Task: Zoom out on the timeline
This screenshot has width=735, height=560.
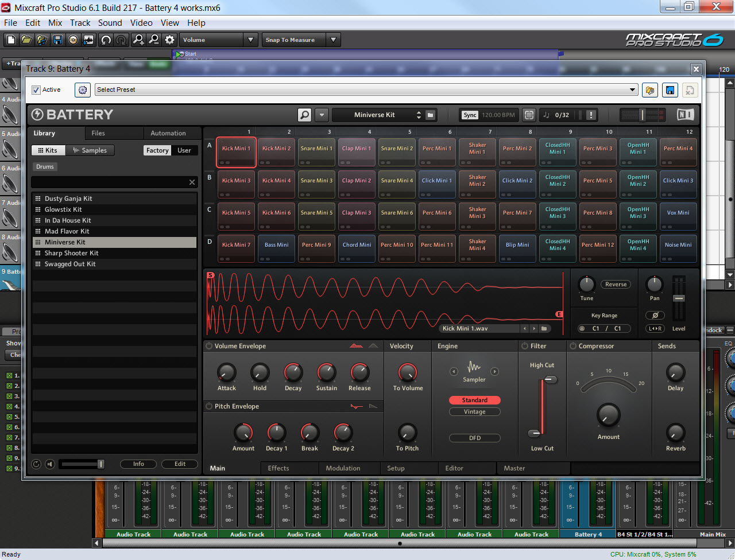Action: click(x=154, y=40)
